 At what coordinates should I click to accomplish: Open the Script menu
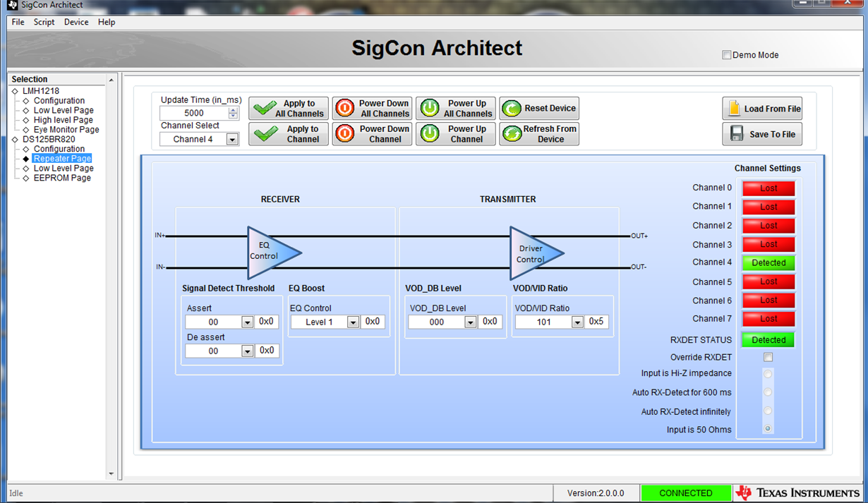[x=44, y=22]
